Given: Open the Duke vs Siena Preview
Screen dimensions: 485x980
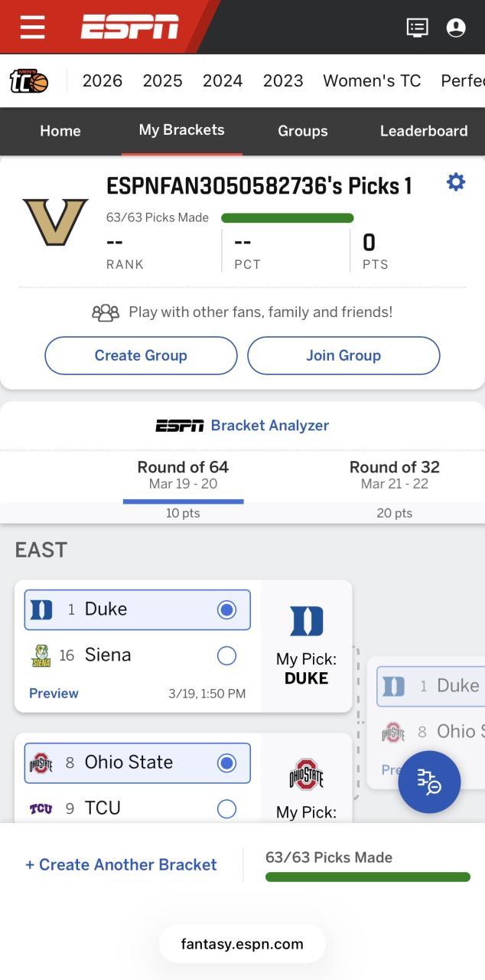Looking at the screenshot, I should coord(54,693).
